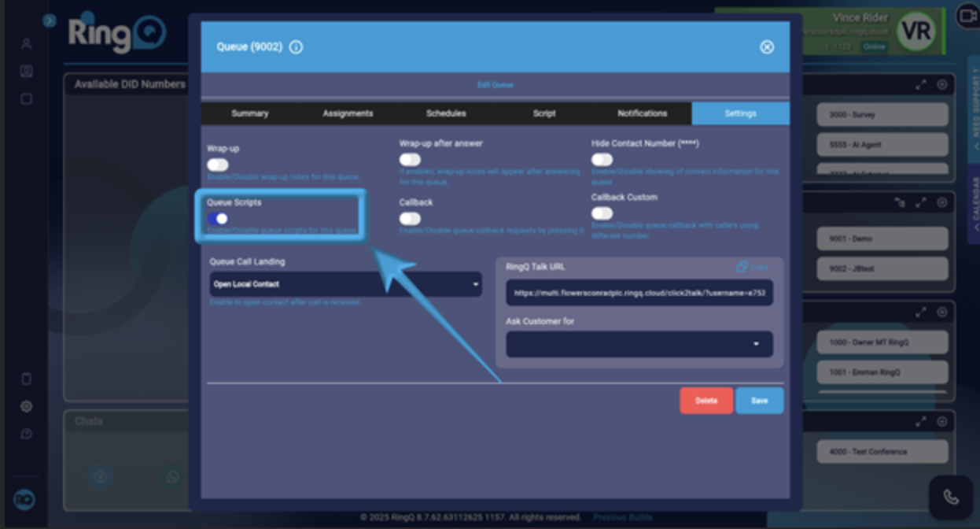The image size is (980, 529).
Task: Select the Schedules tab
Action: pyautogui.click(x=445, y=113)
